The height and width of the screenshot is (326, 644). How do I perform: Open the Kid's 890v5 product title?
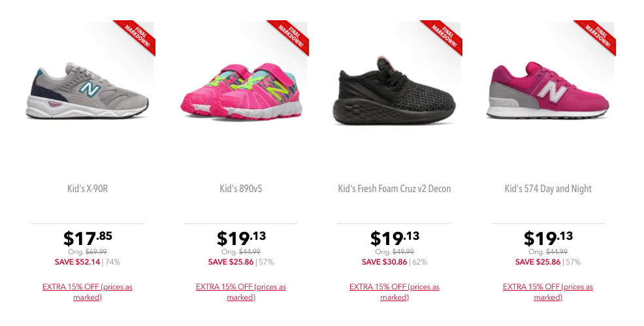coord(240,188)
